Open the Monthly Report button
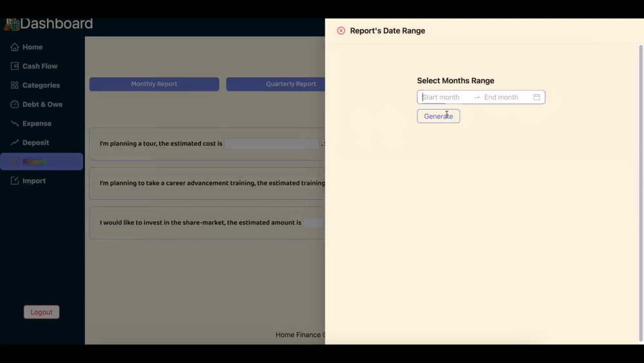Image resolution: width=644 pixels, height=363 pixels. coord(154,84)
